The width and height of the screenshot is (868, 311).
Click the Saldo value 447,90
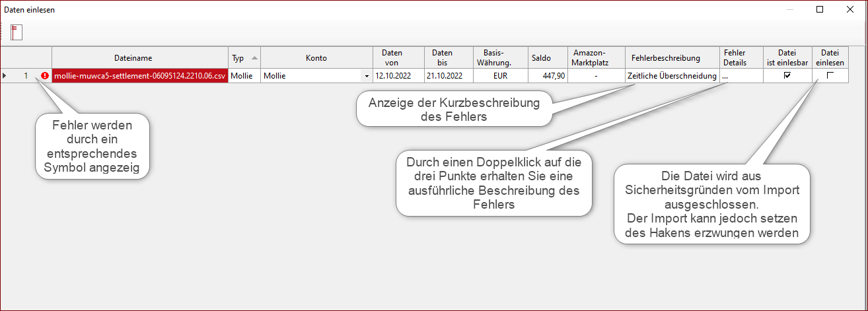click(x=548, y=76)
